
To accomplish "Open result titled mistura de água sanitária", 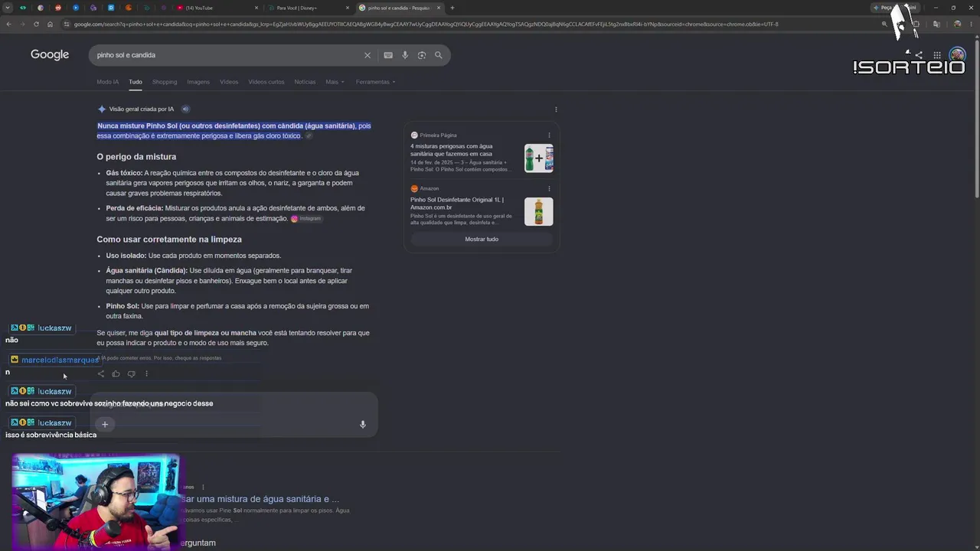I will point(260,499).
